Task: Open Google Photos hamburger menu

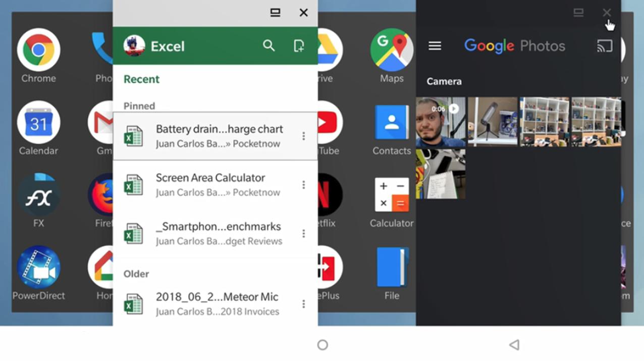Action: click(x=435, y=46)
